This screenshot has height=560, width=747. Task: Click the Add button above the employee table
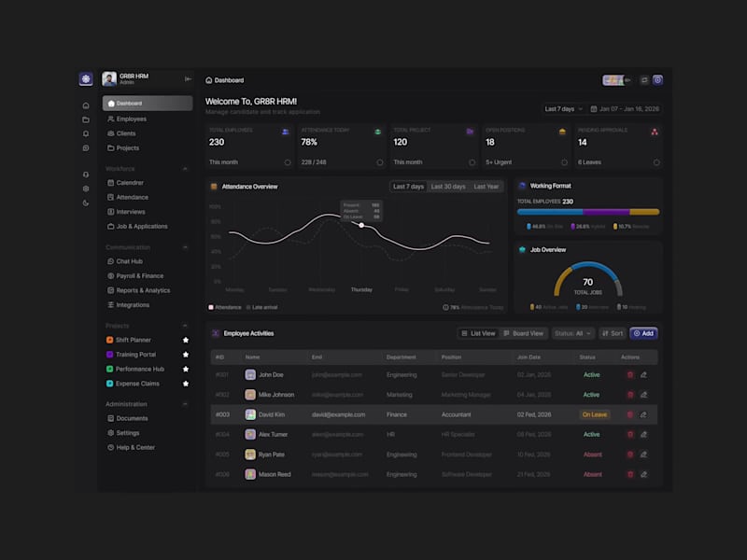[643, 332]
